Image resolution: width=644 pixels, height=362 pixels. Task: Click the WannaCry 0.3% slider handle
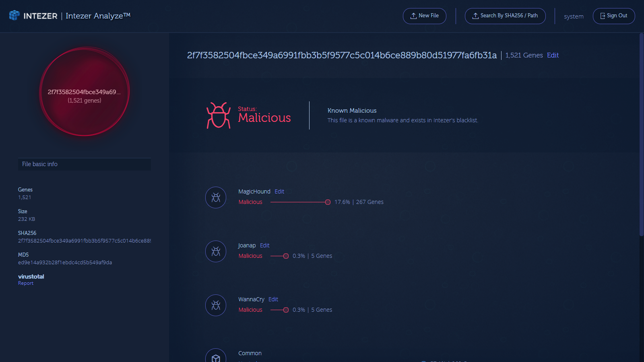(x=286, y=310)
